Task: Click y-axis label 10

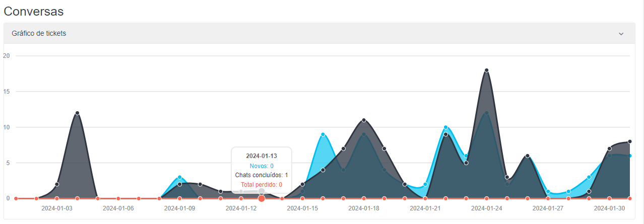Action: [7, 127]
